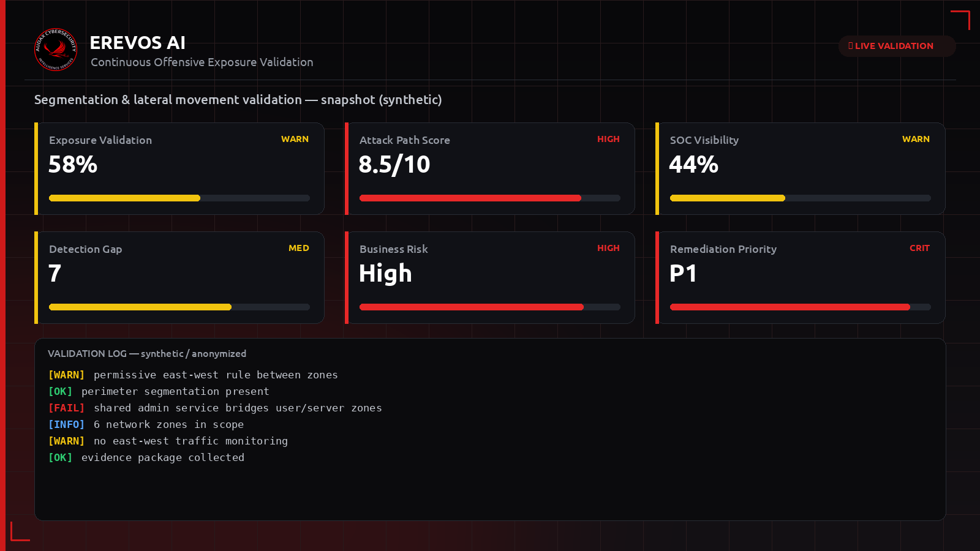
Task: Open the Attack Path Score card title
Action: [x=405, y=140]
